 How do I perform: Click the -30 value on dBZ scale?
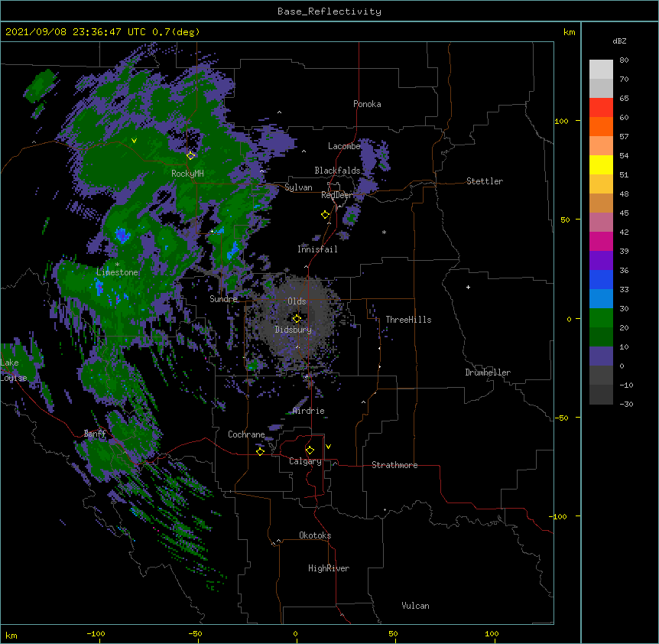click(626, 404)
